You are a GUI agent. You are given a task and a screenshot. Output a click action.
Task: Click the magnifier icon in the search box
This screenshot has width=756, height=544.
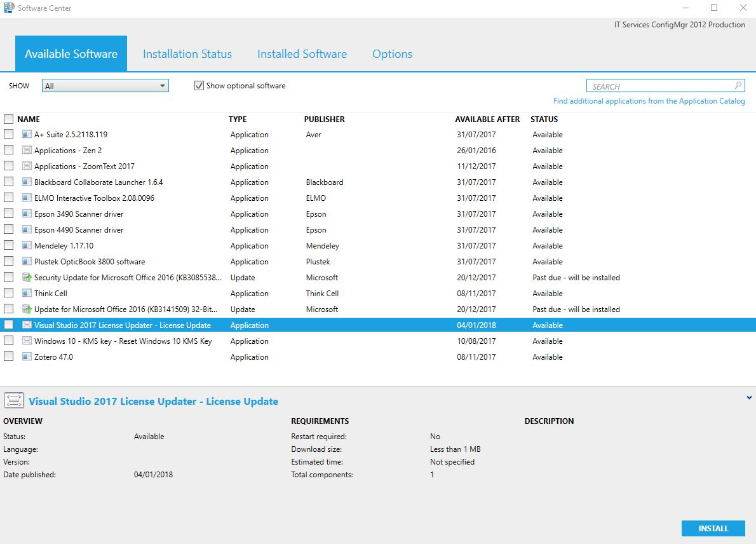pos(738,85)
